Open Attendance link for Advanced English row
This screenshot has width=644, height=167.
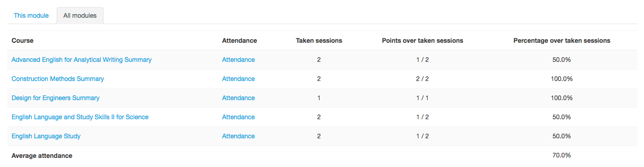238,60
